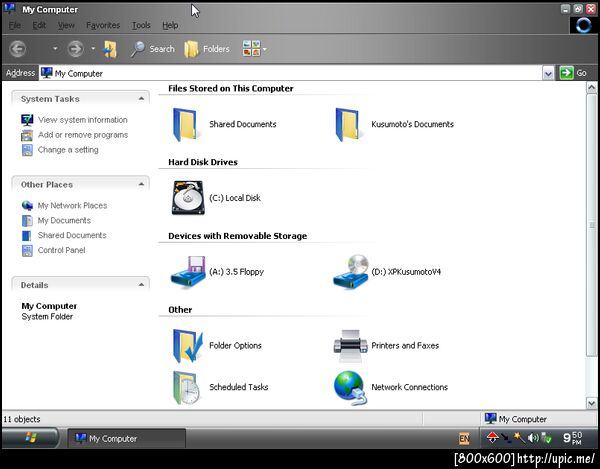Expand the Address bar dropdown
The width and height of the screenshot is (600, 469).
point(548,73)
